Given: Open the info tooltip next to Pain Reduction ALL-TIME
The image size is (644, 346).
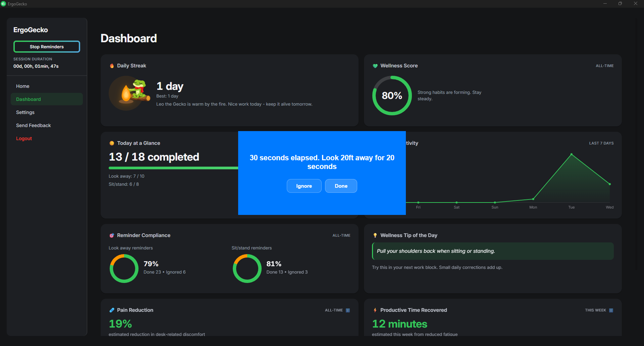Looking at the screenshot, I should 348,310.
